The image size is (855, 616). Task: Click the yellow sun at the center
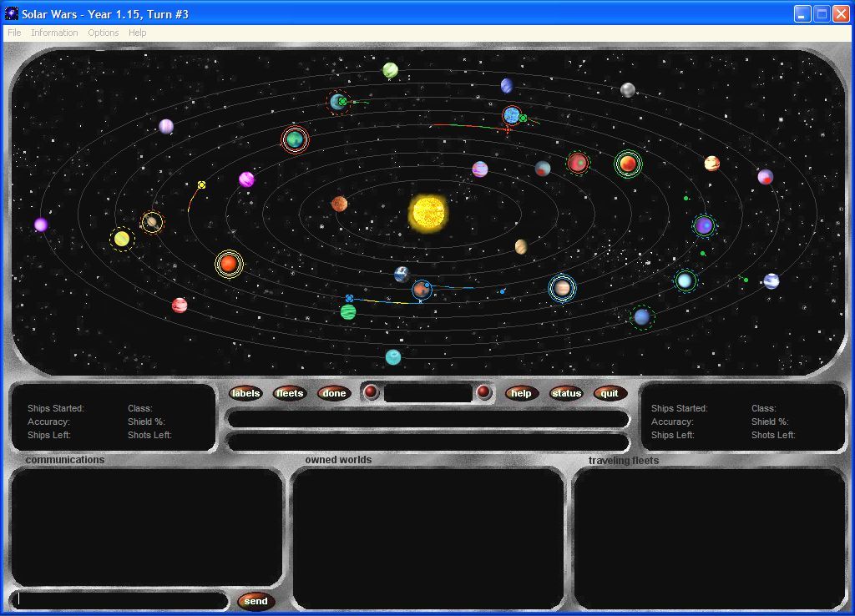click(428, 213)
